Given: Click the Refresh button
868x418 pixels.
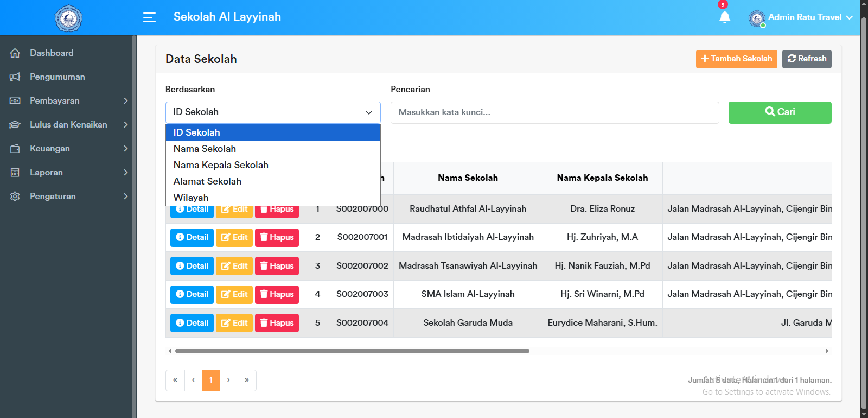Looking at the screenshot, I should tap(807, 59).
